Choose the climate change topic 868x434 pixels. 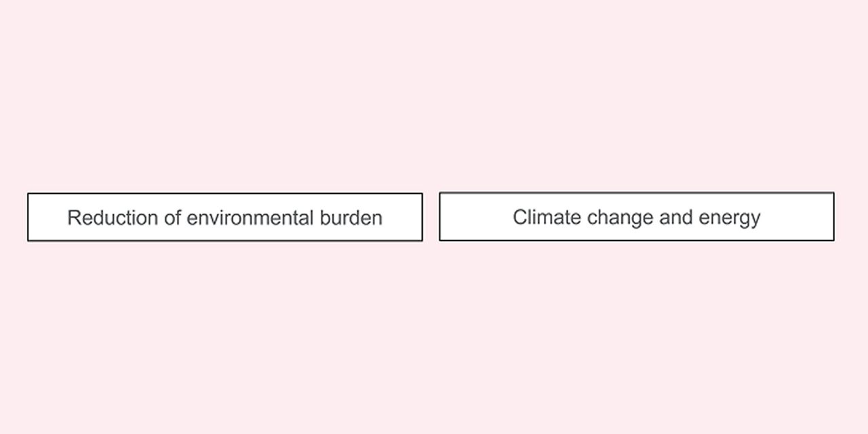pyautogui.click(x=636, y=216)
